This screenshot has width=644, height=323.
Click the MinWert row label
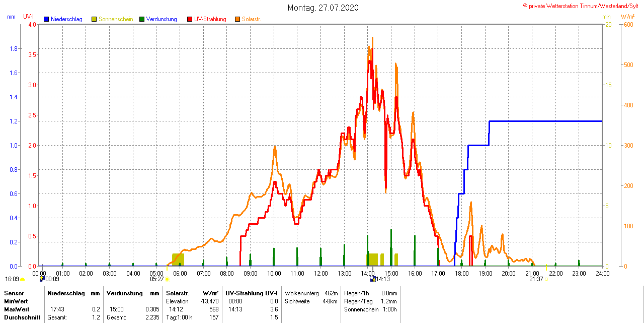[x=17, y=301]
